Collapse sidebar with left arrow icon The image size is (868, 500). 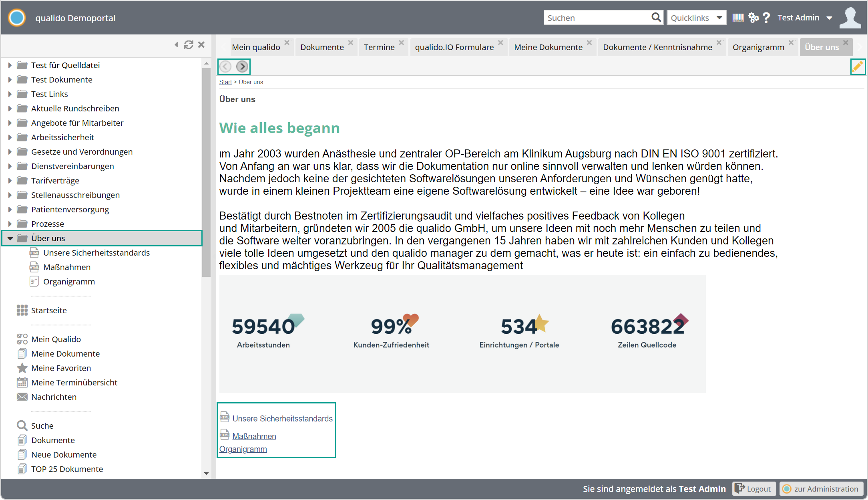point(176,44)
